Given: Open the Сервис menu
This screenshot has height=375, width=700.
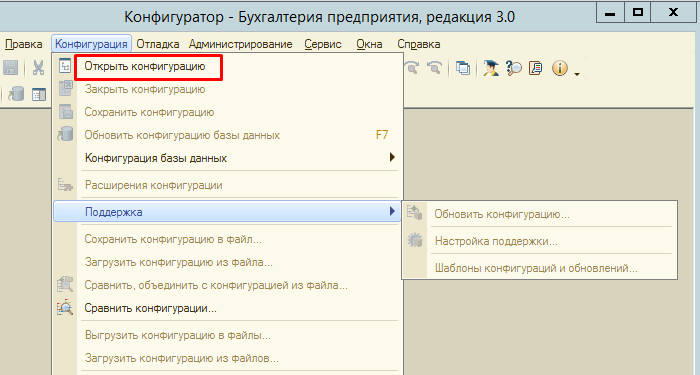Looking at the screenshot, I should tap(323, 44).
